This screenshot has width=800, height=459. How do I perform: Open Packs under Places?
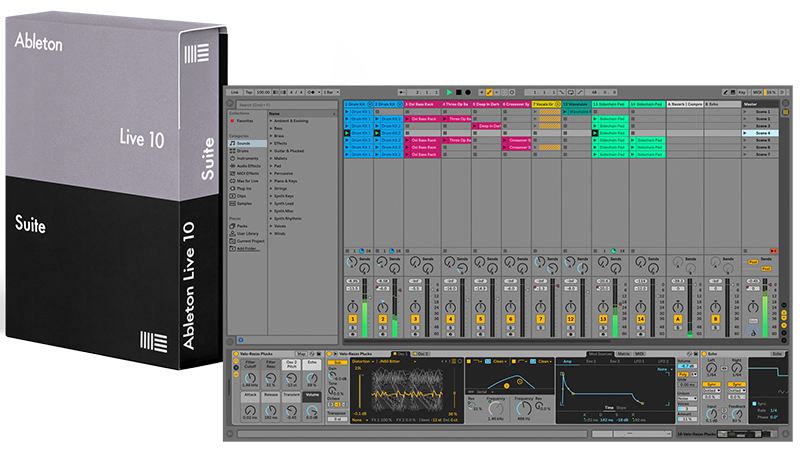[x=238, y=226]
